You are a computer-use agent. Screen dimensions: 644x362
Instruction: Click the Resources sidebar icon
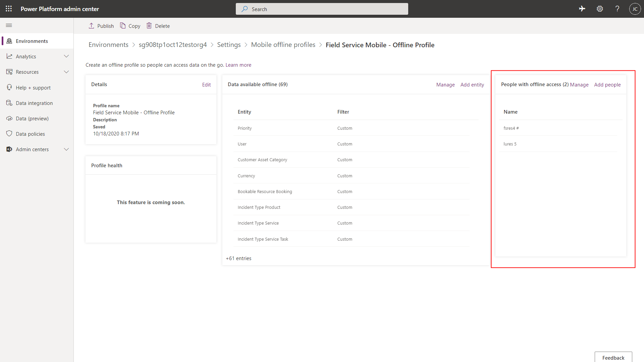(x=9, y=72)
